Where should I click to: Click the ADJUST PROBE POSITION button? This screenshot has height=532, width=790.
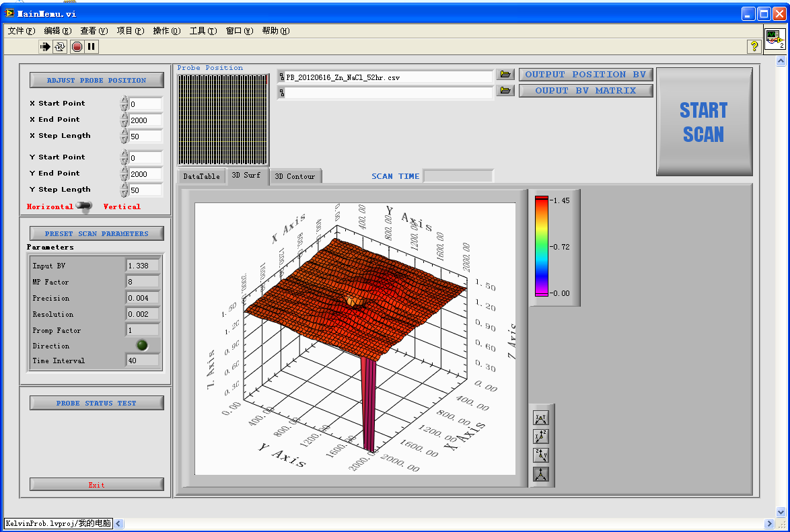[x=97, y=80]
